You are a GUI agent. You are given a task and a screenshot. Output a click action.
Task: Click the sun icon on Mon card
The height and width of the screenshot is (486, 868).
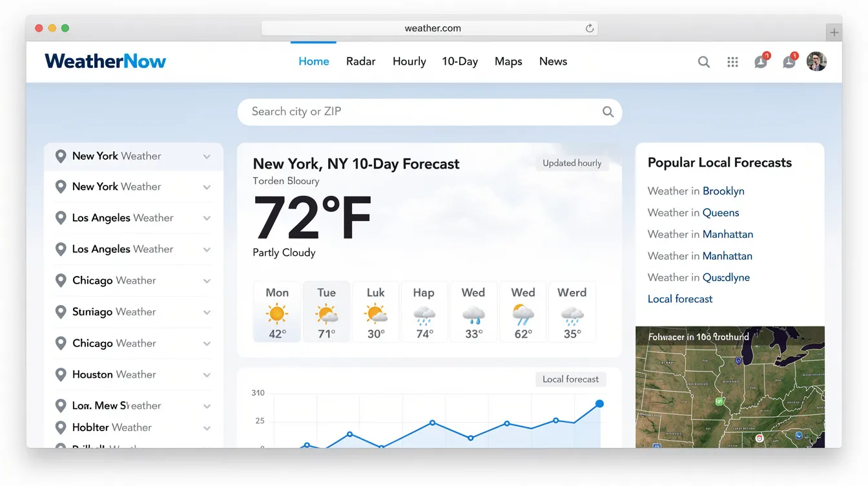coord(277,314)
